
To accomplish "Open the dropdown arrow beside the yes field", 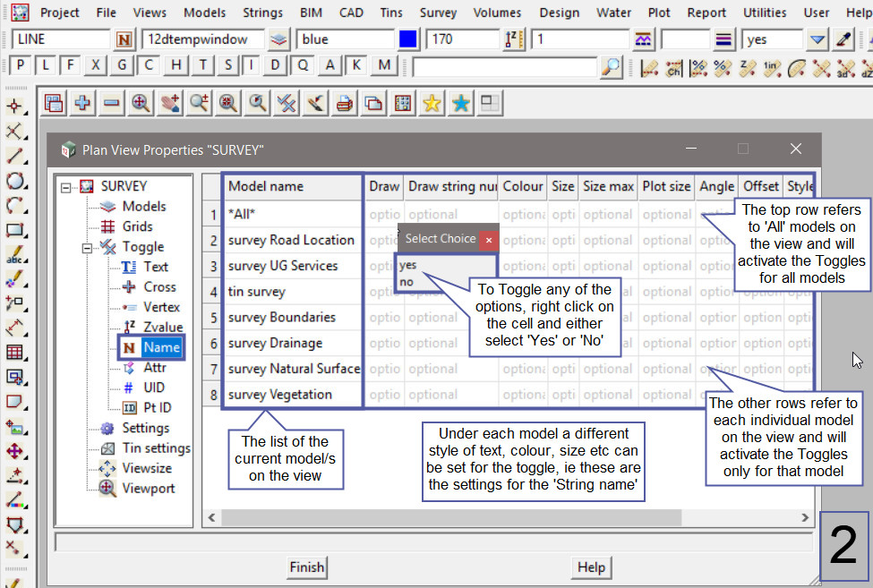I will point(817,39).
